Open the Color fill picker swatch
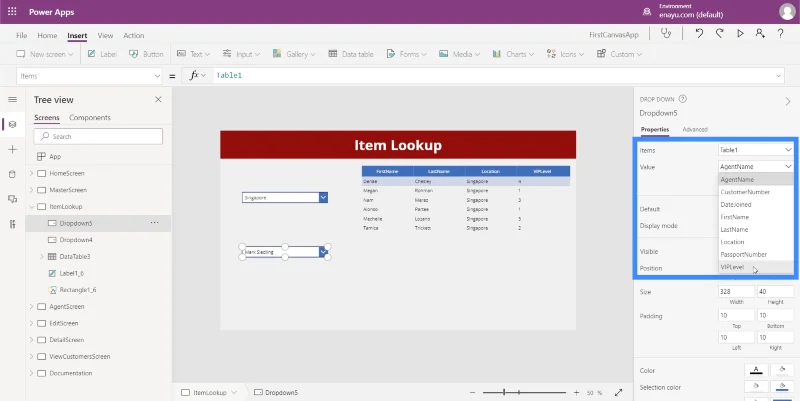800x401 pixels. pos(782,370)
